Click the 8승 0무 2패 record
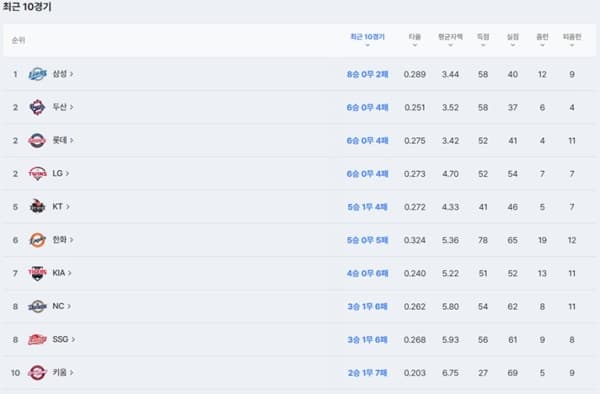This screenshot has height=394, width=600. 367,74
